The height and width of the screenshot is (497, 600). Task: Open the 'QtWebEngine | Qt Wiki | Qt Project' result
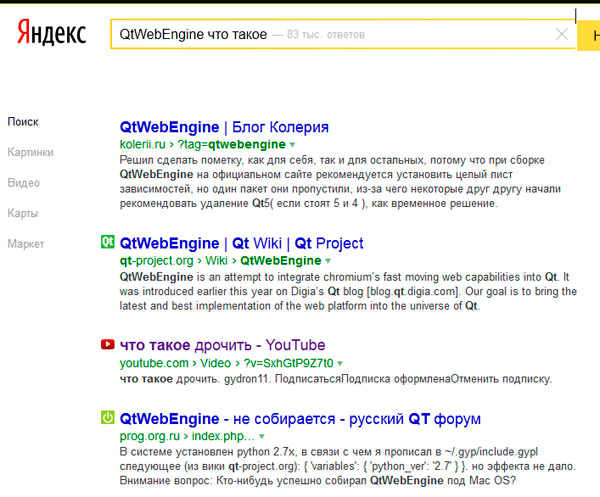click(x=241, y=243)
